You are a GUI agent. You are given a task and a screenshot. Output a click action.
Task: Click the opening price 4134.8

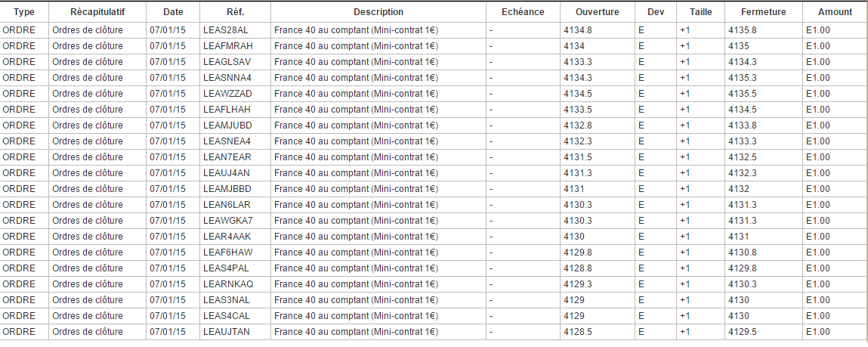pyautogui.click(x=578, y=30)
